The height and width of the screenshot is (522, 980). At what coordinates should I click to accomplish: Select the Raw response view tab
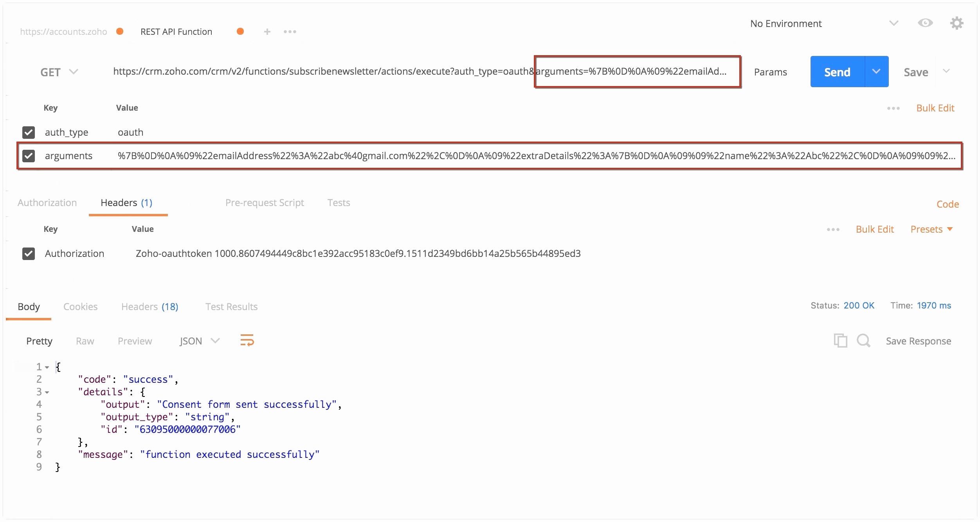pyautogui.click(x=85, y=341)
